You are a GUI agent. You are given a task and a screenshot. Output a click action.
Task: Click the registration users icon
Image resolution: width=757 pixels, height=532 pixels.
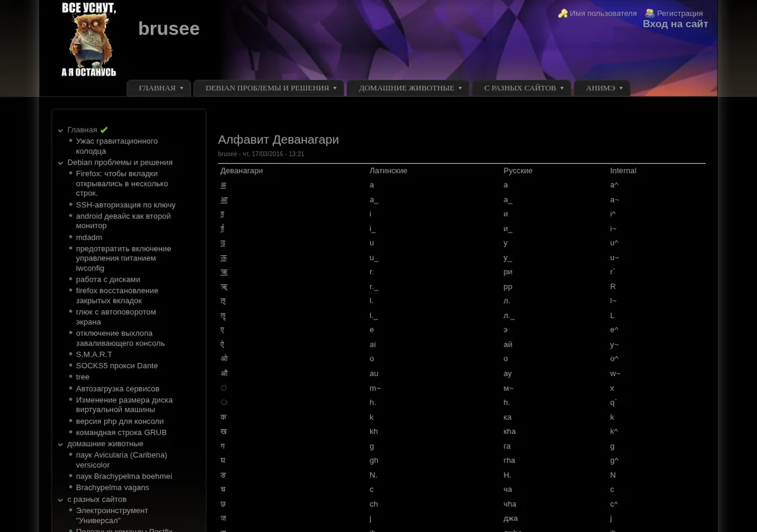(x=650, y=13)
